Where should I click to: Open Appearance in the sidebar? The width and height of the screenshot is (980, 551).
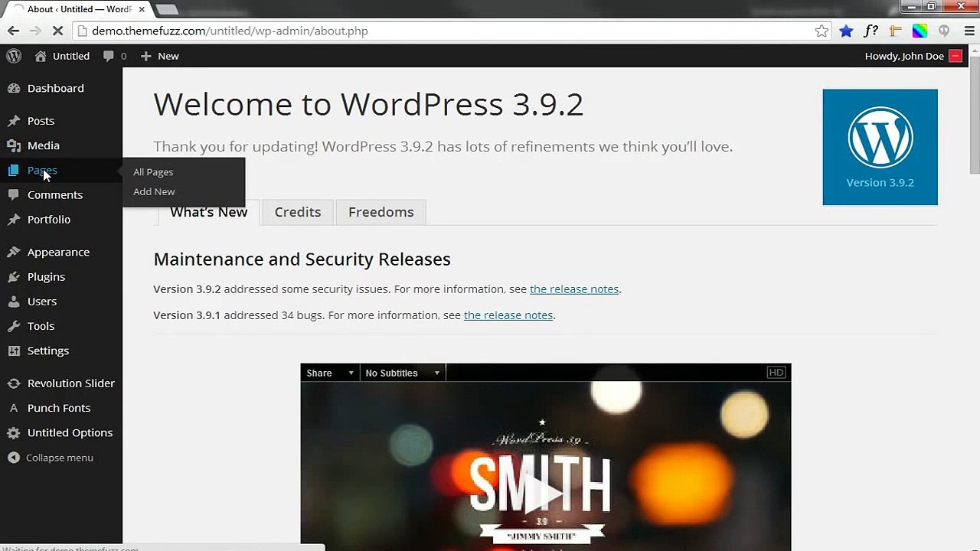pyautogui.click(x=58, y=252)
